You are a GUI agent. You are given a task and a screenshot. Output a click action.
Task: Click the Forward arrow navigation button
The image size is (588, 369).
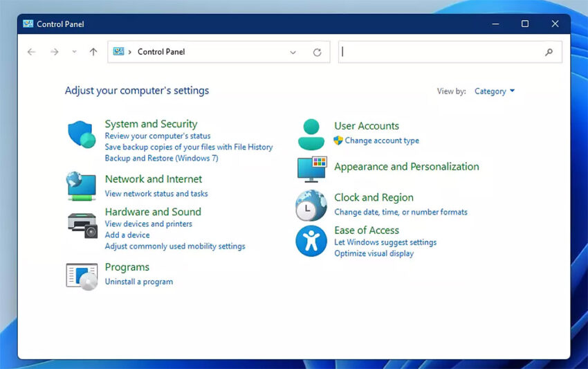55,52
